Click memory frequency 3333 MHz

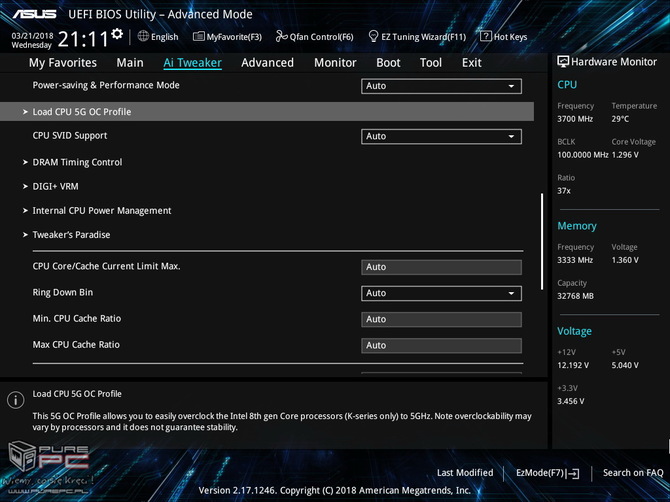pos(575,260)
